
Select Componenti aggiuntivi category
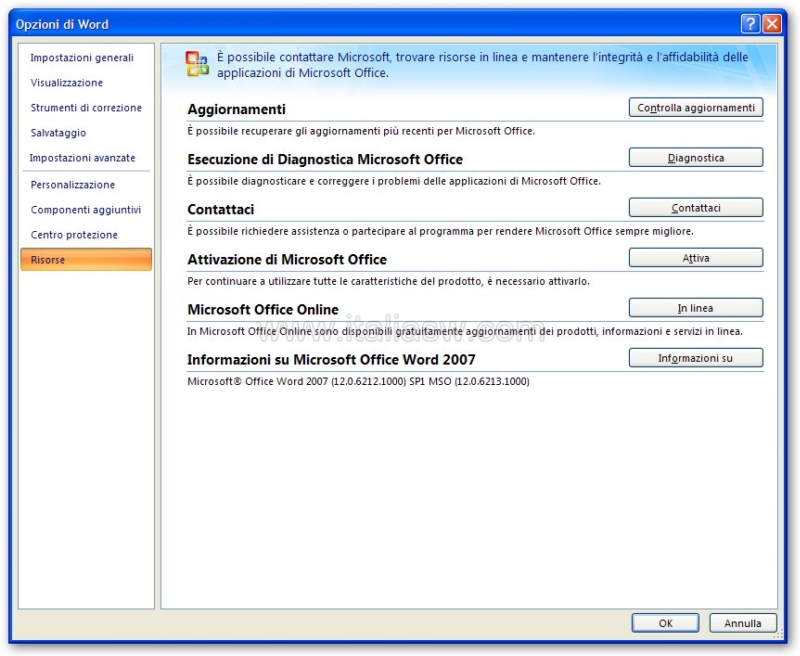point(86,210)
